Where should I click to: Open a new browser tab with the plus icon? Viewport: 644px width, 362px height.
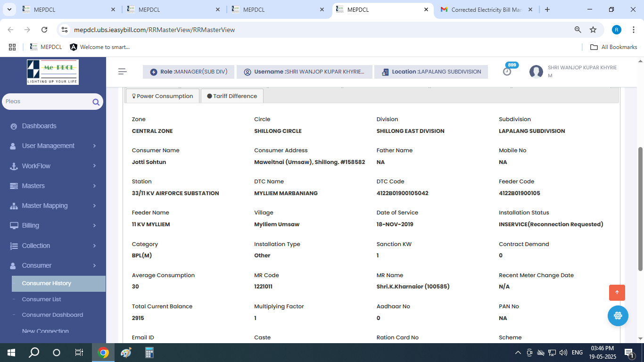pos(547,9)
